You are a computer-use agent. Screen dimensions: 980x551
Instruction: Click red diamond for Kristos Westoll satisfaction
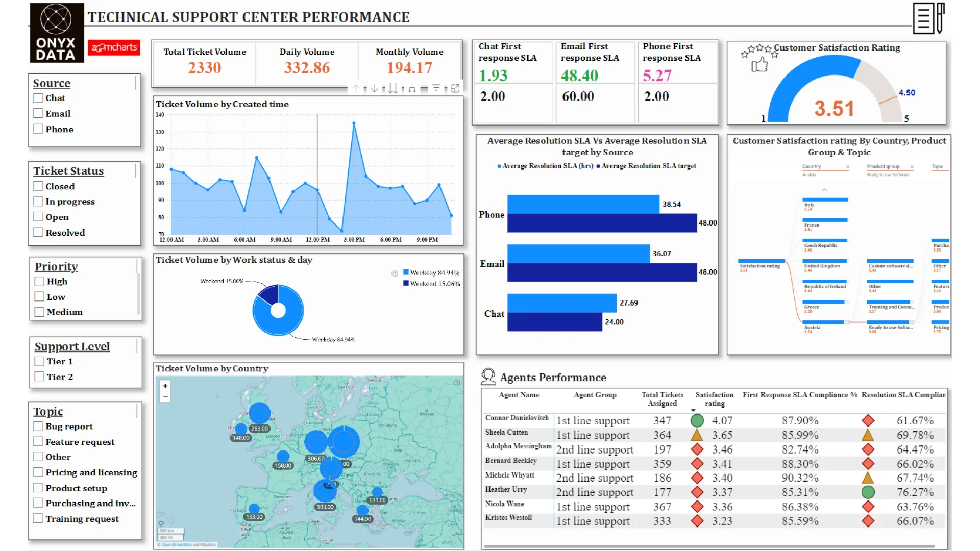click(x=697, y=521)
